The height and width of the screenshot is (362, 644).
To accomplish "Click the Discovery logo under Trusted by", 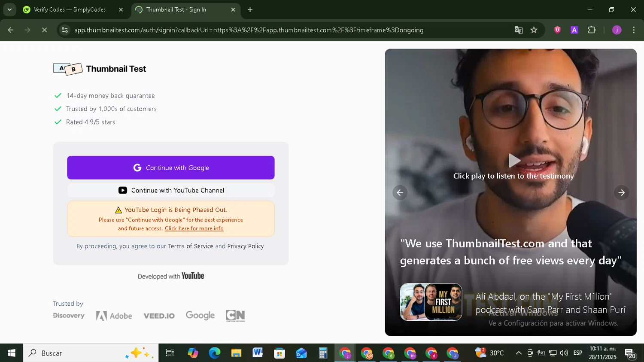I will (69, 316).
